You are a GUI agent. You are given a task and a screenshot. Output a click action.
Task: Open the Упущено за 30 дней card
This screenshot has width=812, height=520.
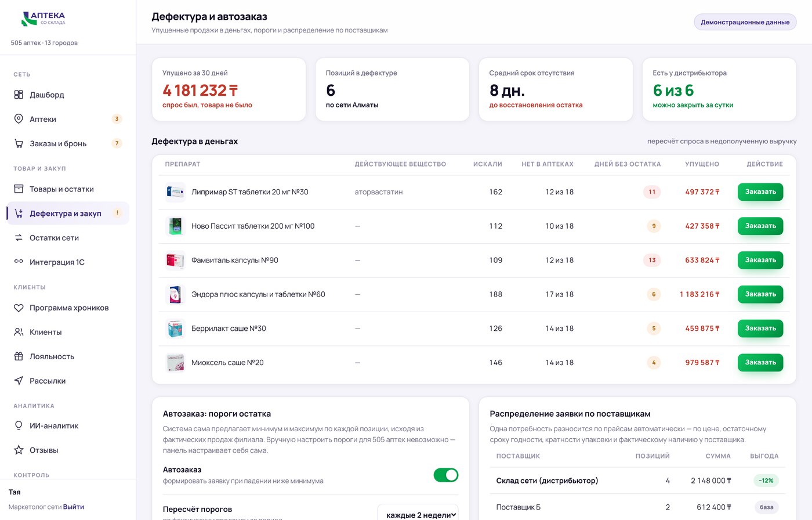229,89
